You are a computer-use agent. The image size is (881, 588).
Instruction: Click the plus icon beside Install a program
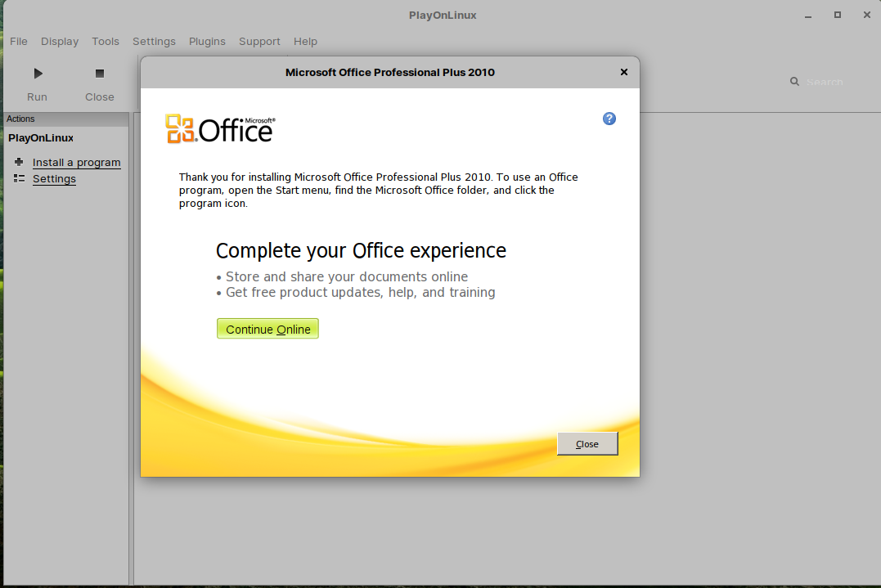pyautogui.click(x=19, y=162)
